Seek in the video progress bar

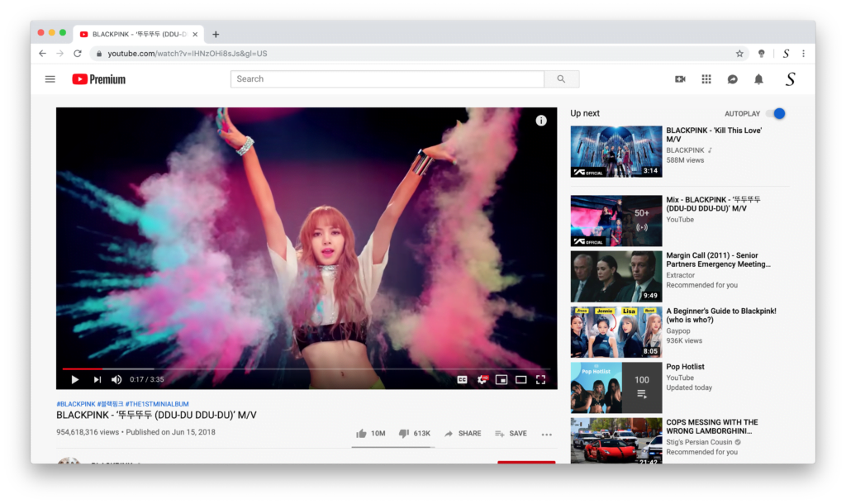click(306, 369)
